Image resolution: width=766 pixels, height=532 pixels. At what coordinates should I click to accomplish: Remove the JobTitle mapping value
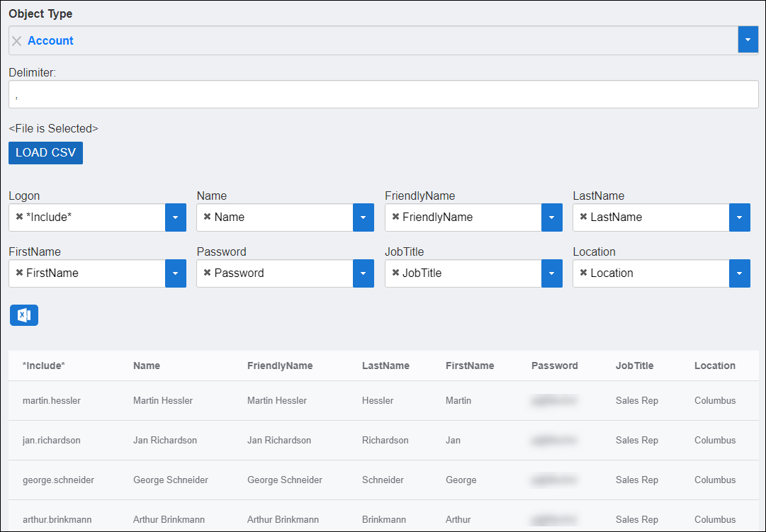(x=395, y=273)
